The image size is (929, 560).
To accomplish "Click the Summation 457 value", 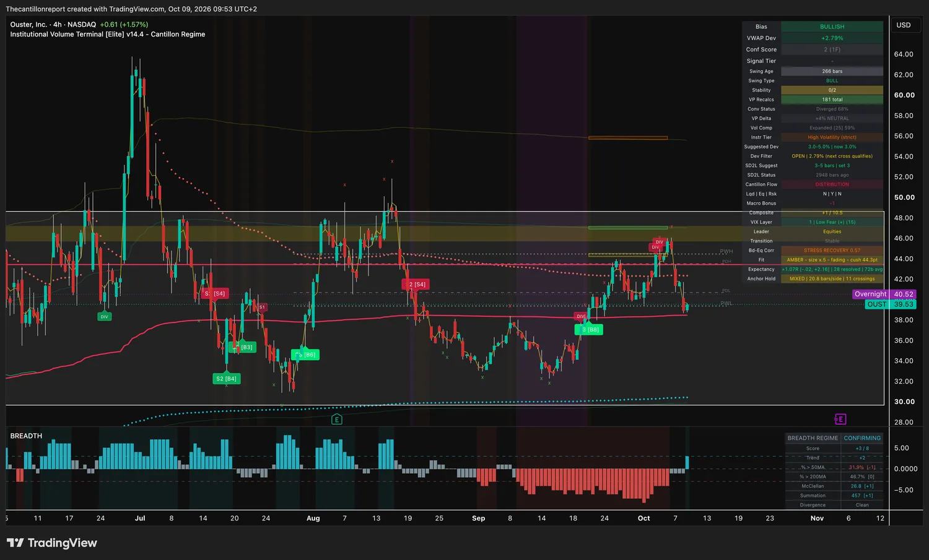I will [x=862, y=496].
